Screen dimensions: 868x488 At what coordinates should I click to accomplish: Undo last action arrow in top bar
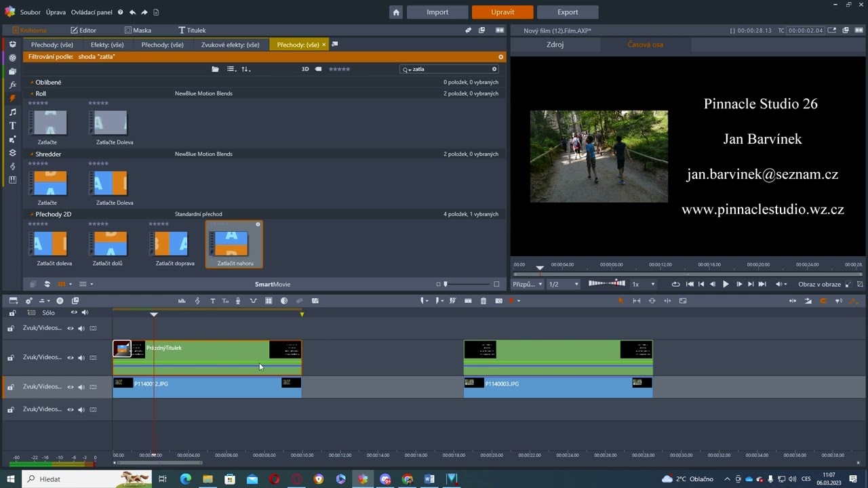click(x=132, y=12)
